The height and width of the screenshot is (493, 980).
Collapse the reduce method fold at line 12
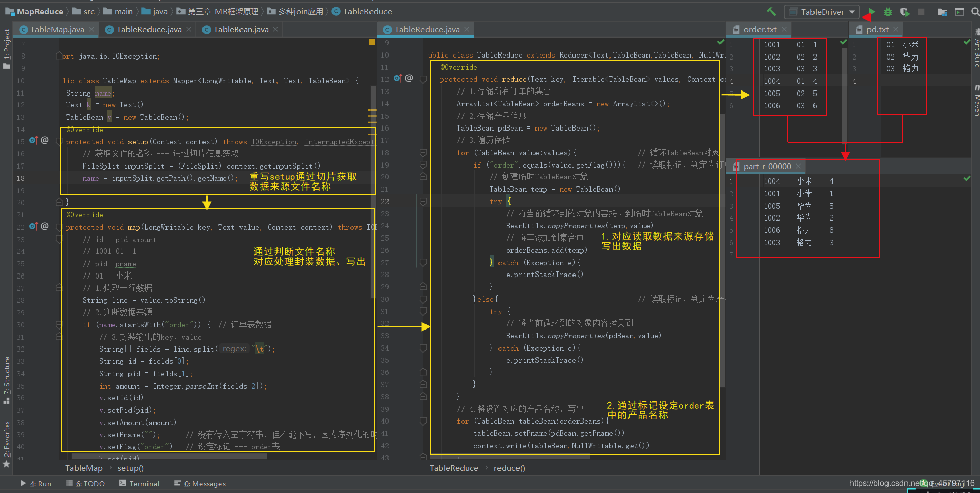pyautogui.click(x=423, y=79)
